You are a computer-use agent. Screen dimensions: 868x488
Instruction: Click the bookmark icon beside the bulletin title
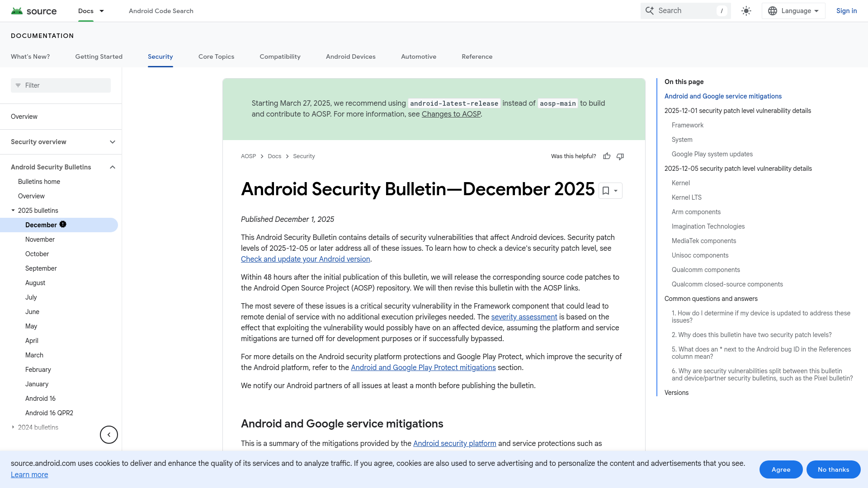606,190
